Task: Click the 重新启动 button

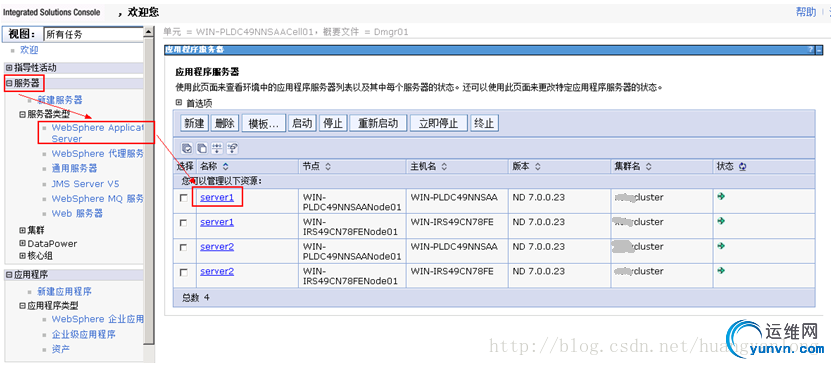Action: tap(378, 123)
